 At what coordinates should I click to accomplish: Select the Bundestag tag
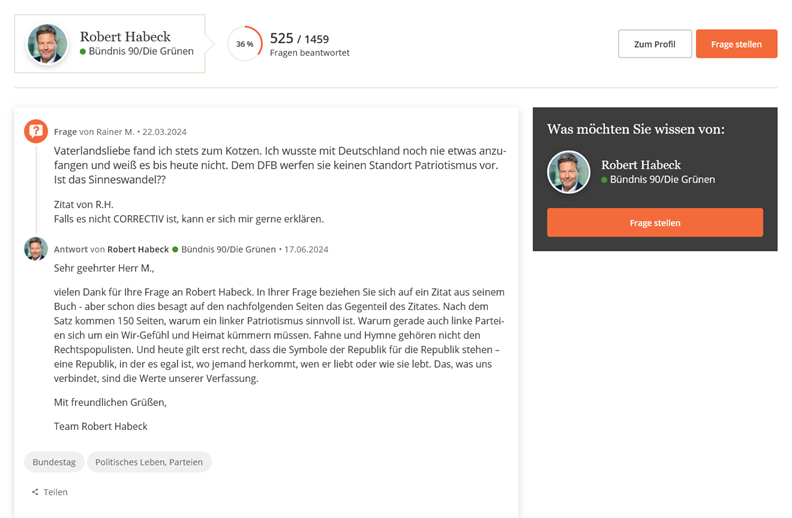[x=54, y=462]
